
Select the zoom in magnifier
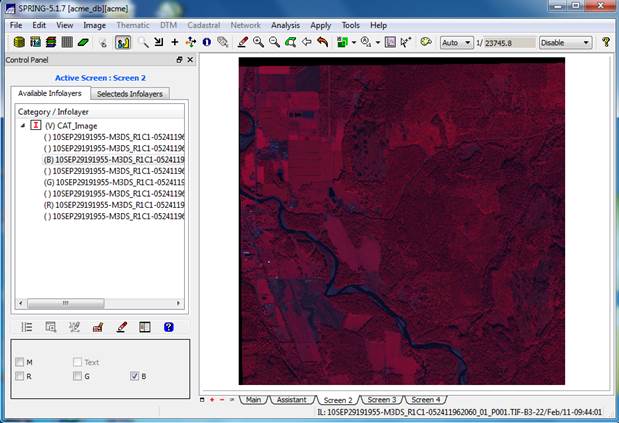(259, 42)
